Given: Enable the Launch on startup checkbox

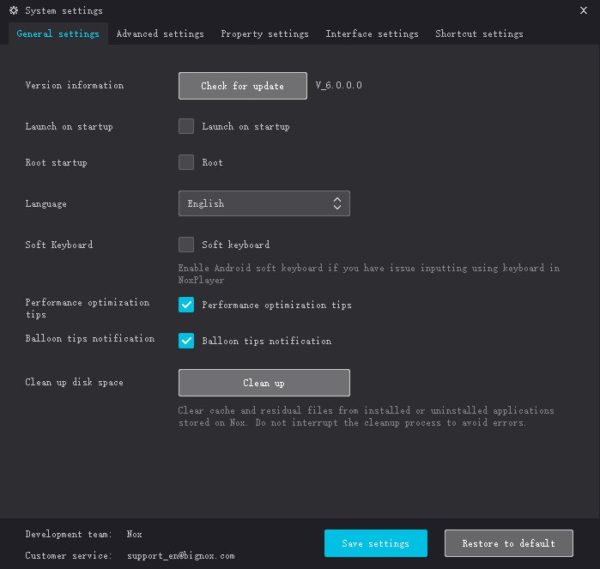Looking at the screenshot, I should pos(186,126).
